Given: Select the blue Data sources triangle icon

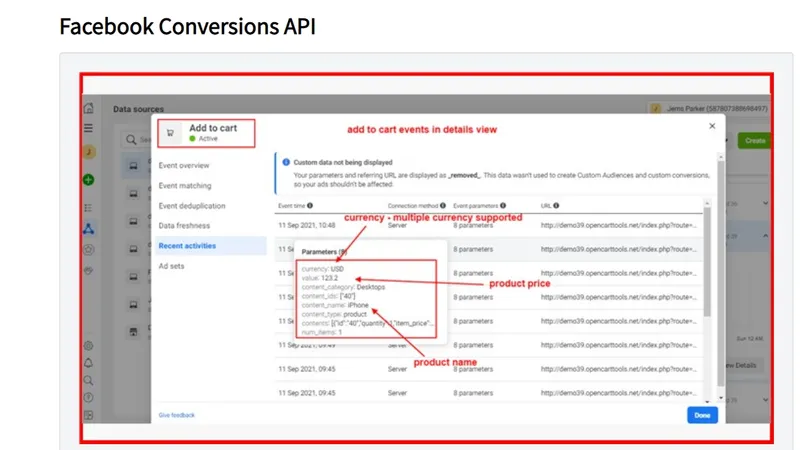Looking at the screenshot, I should 88,229.
